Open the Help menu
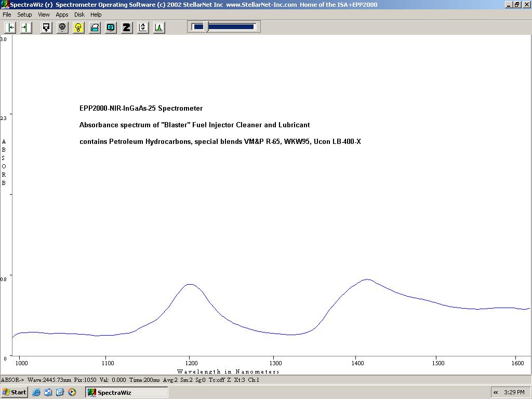The width and height of the screenshot is (532, 399). pyautogui.click(x=96, y=15)
